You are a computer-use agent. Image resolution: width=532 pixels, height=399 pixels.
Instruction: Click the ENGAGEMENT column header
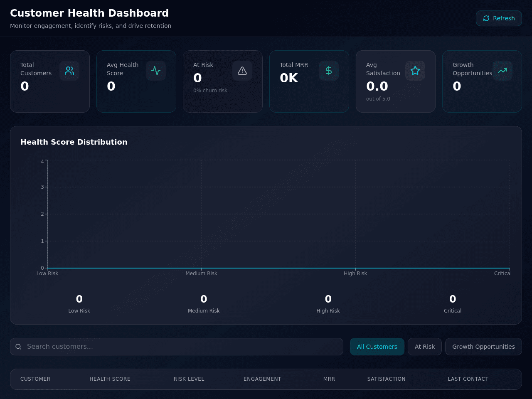[262, 379]
